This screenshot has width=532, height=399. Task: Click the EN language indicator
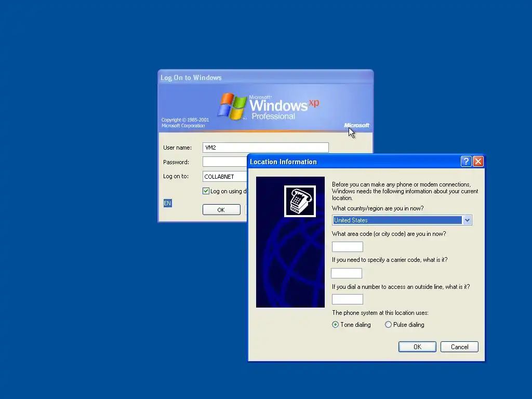coord(167,203)
